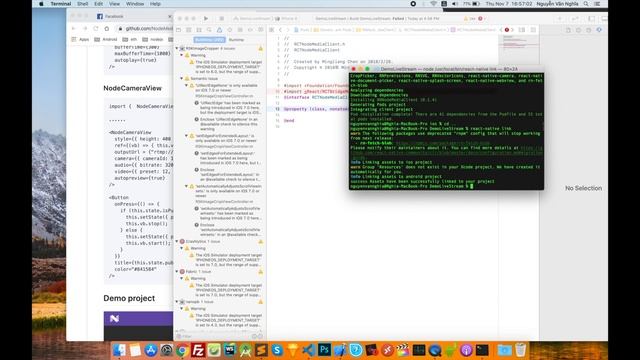Image resolution: width=640 pixels, height=360 pixels.
Task: Open the Apple menu
Action: [41, 4]
